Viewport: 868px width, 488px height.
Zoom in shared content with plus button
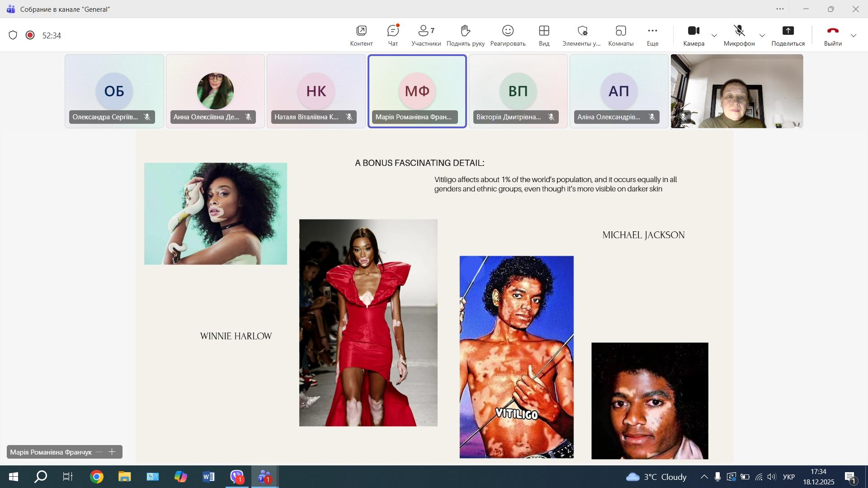(x=112, y=452)
